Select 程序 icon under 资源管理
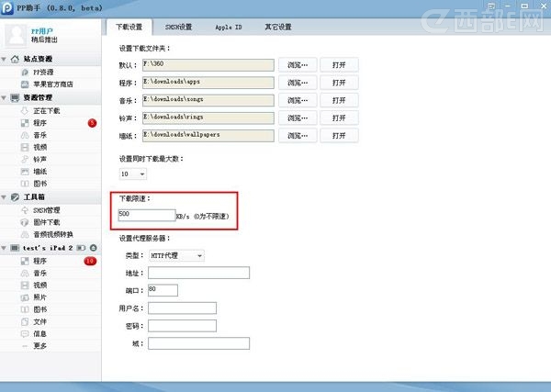Viewport: 551px width, 392px height. click(25, 123)
